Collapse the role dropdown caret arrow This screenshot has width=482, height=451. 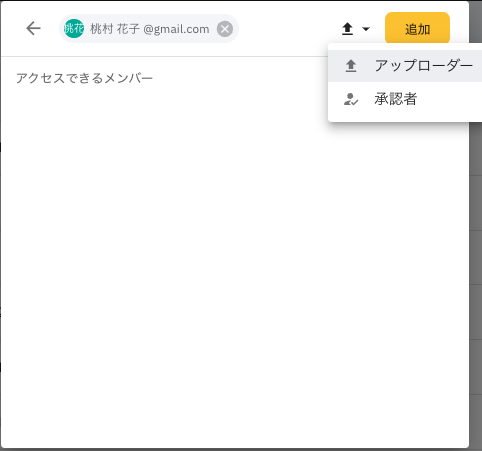[x=366, y=29]
